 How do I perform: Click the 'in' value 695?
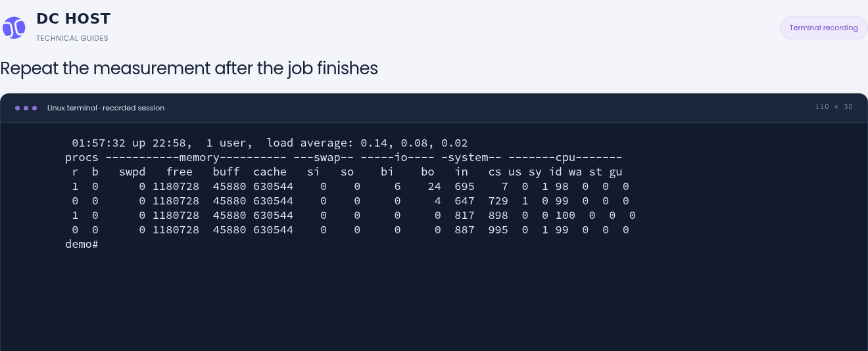click(464, 186)
